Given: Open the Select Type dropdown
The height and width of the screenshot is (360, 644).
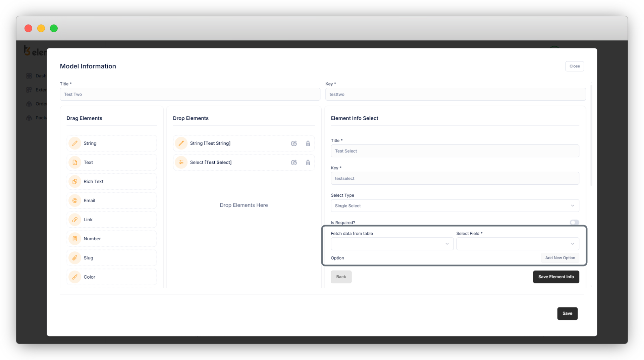Looking at the screenshot, I should (x=454, y=206).
